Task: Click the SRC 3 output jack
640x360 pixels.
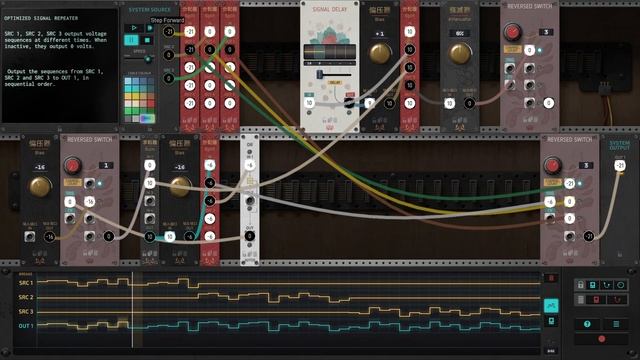Action: point(169,78)
